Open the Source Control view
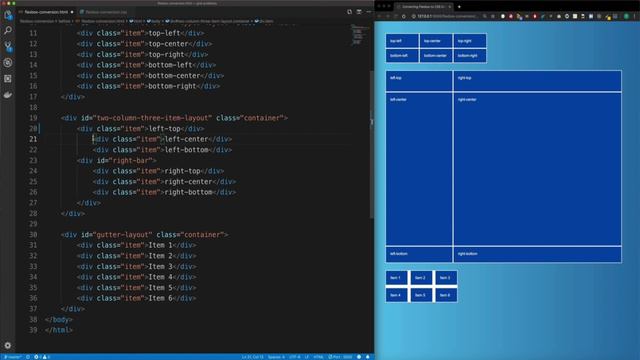Image resolution: width=640 pixels, height=360 pixels. pos(8,46)
